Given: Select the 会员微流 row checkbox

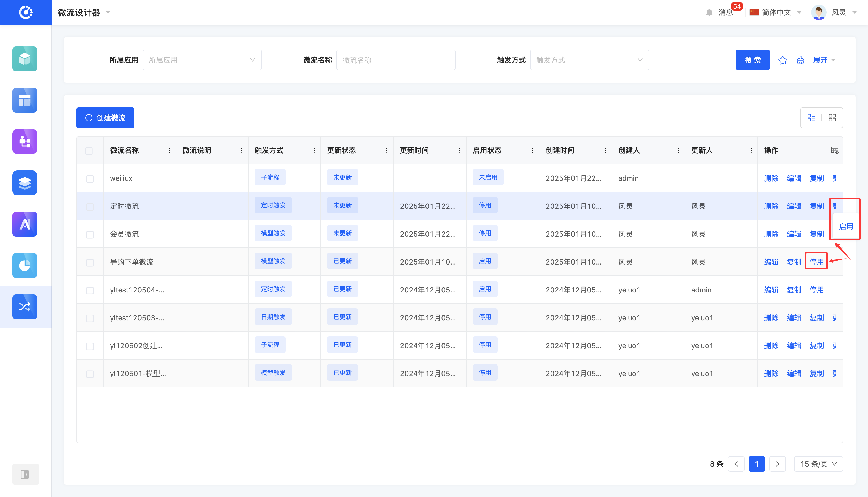Looking at the screenshot, I should (x=90, y=235).
